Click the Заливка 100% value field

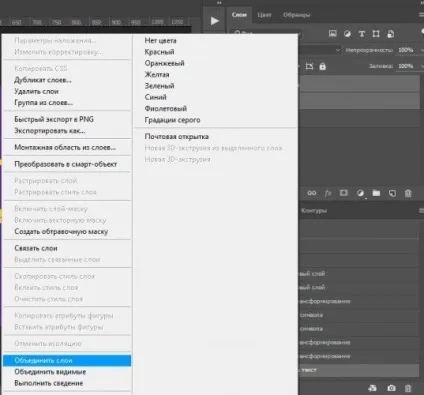[x=406, y=66]
